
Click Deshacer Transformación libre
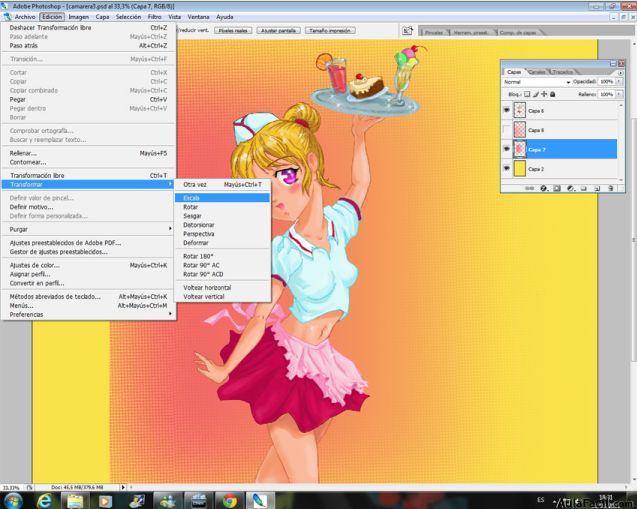coord(88,28)
